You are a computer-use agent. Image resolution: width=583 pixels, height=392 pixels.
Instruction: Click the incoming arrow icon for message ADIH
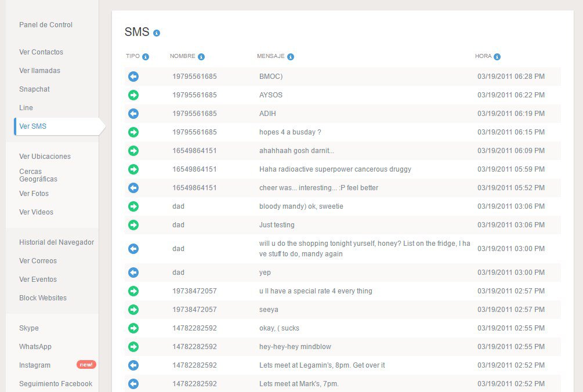(x=133, y=114)
